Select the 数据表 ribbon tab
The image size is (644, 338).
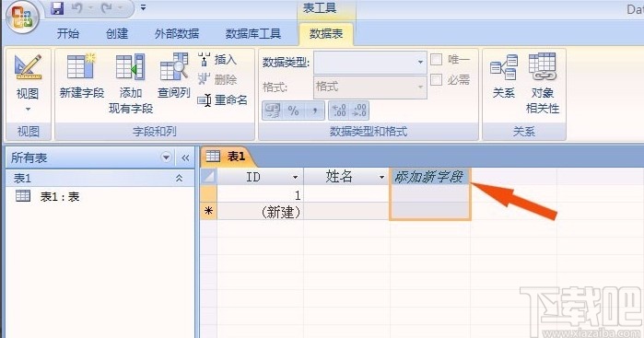326,34
